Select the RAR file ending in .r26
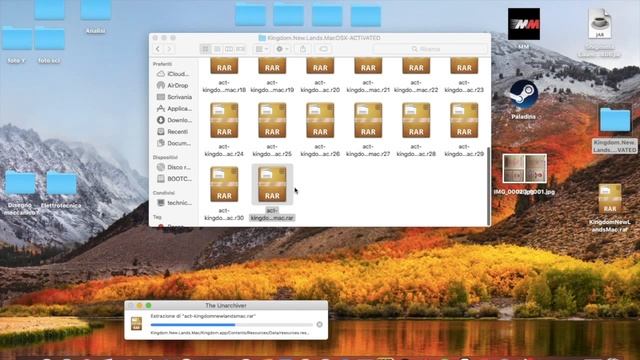640x360 pixels. click(320, 120)
